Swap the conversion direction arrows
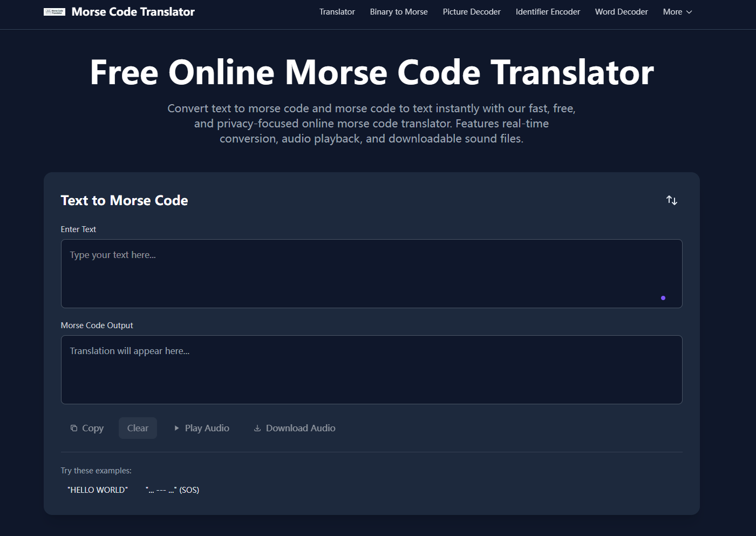Image resolution: width=756 pixels, height=536 pixels. pyautogui.click(x=671, y=200)
